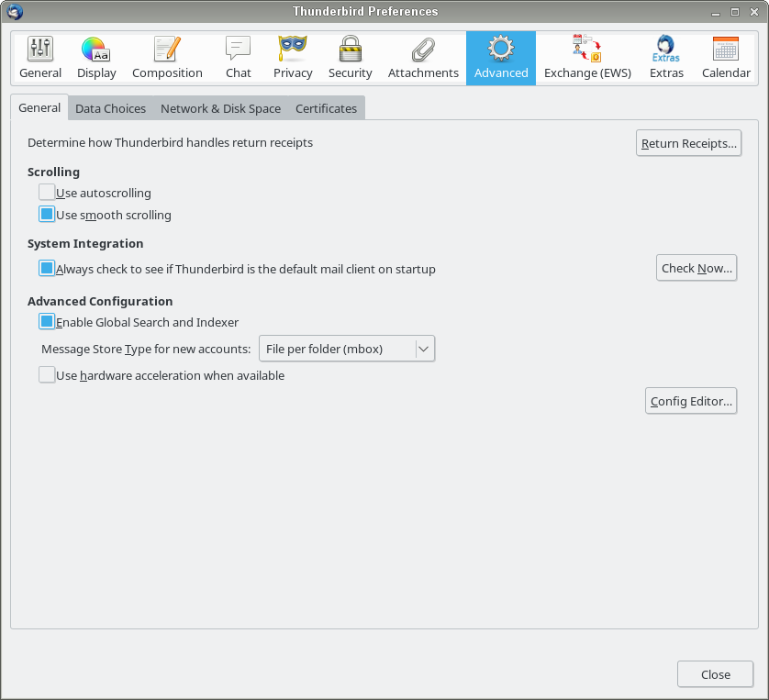
Task: Open the Extras preferences category
Action: [666, 58]
